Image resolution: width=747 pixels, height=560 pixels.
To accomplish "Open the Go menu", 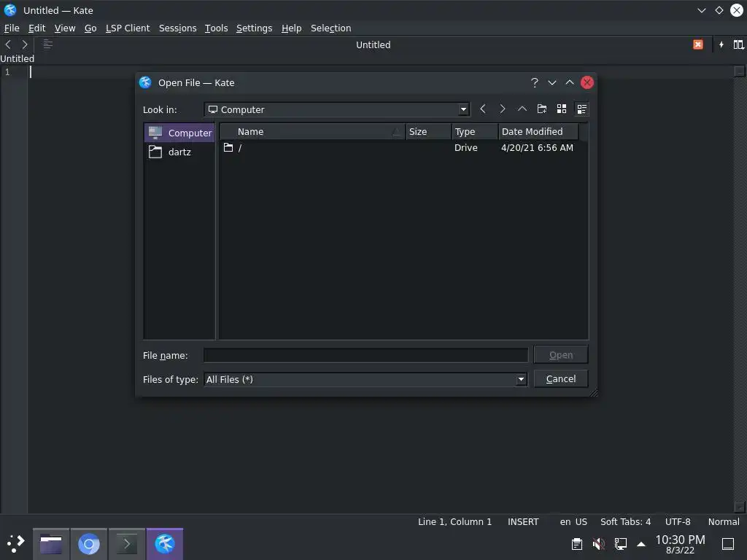I will click(90, 28).
